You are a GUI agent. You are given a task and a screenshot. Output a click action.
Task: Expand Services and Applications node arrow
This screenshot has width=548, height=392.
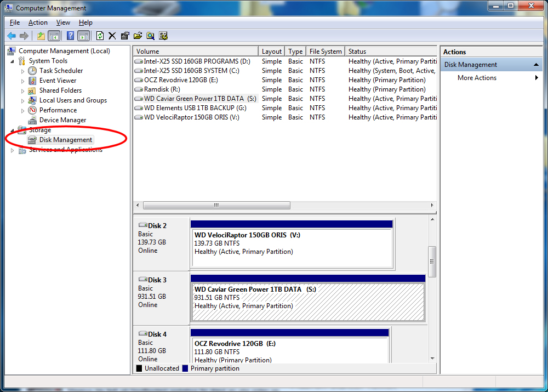(12, 150)
